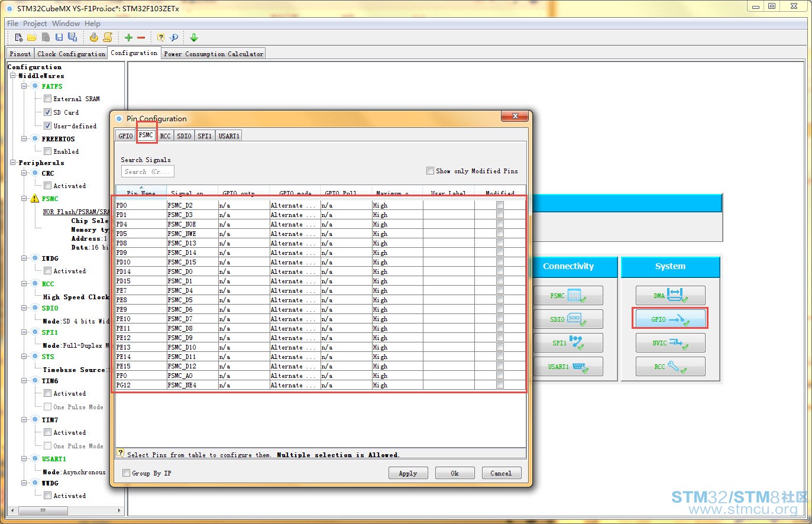
Task: Open the Project menu
Action: click(35, 24)
